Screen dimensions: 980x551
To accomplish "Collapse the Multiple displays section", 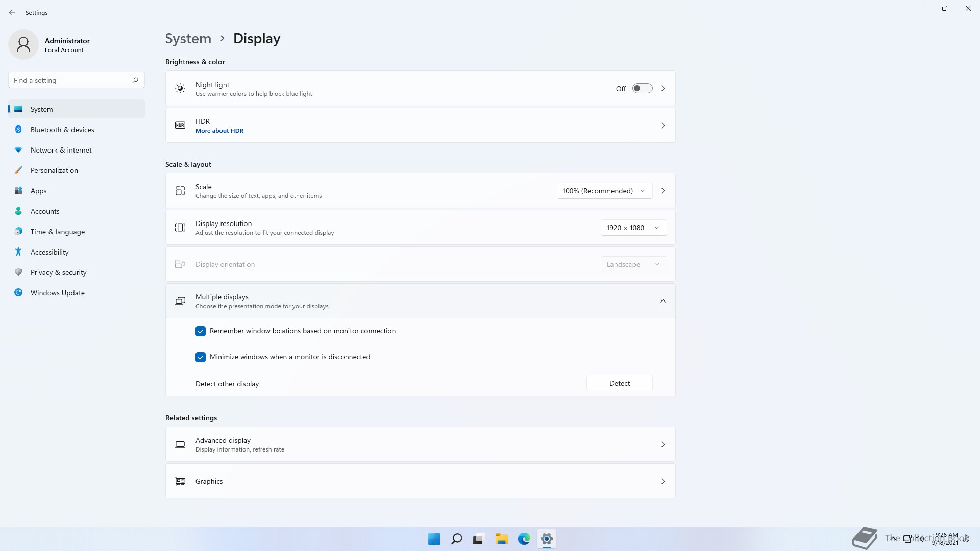I will tap(663, 301).
